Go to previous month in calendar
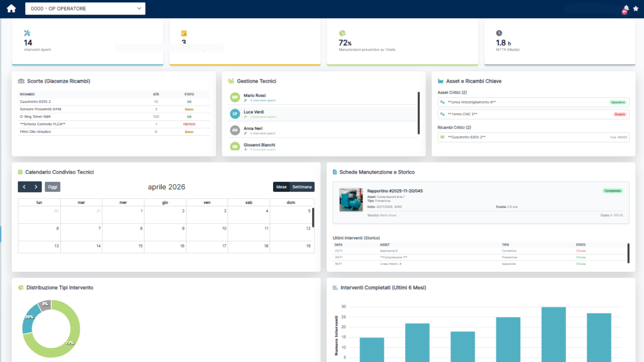The height and width of the screenshot is (362, 644). coord(24,187)
